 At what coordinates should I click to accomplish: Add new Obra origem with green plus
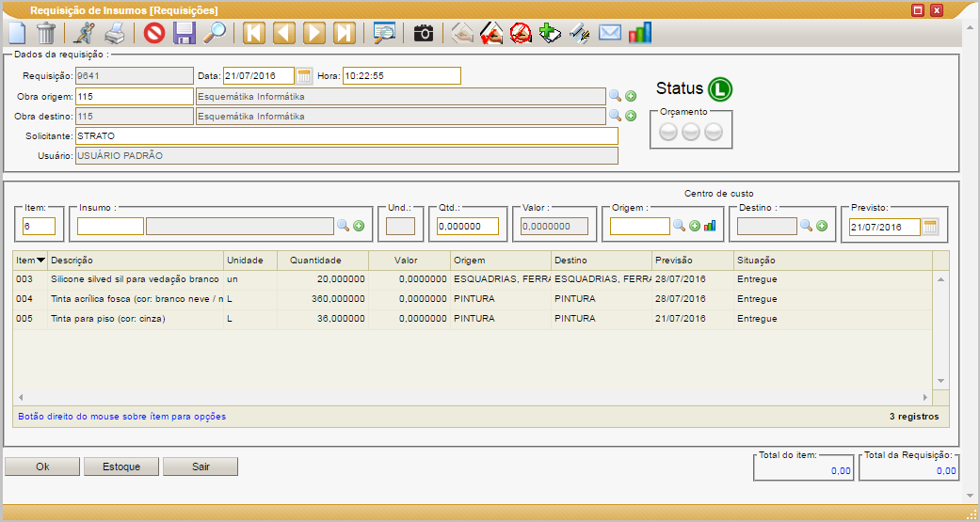631,96
